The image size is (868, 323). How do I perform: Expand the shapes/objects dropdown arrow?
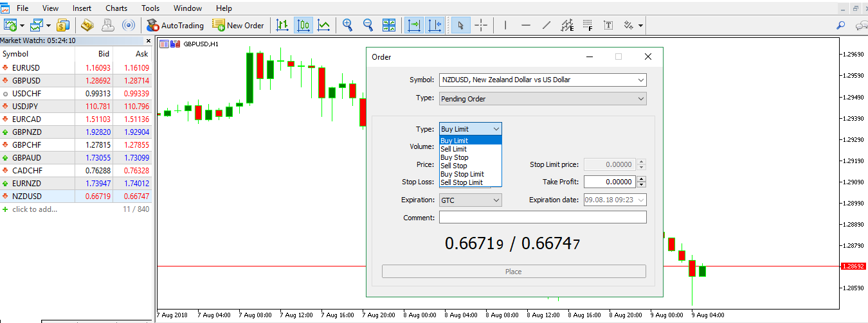[640, 26]
